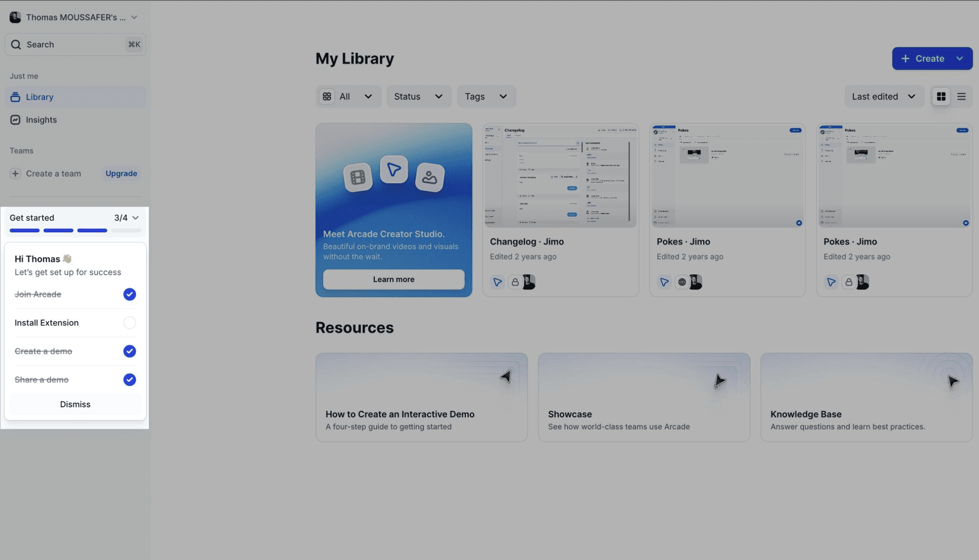Click the magnifier icon in Search
Image resolution: width=979 pixels, height=560 pixels.
click(16, 45)
